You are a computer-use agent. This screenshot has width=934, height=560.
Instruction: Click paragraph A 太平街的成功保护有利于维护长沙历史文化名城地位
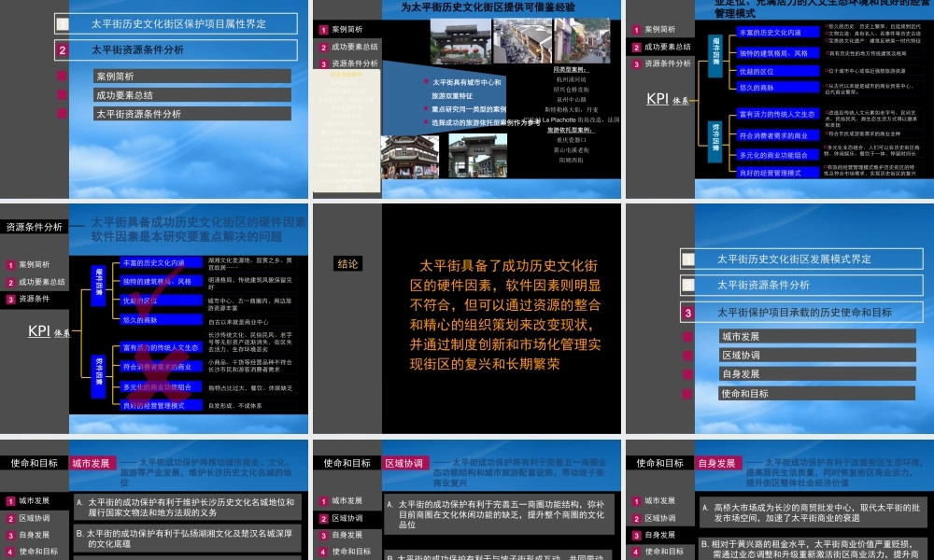[188, 507]
